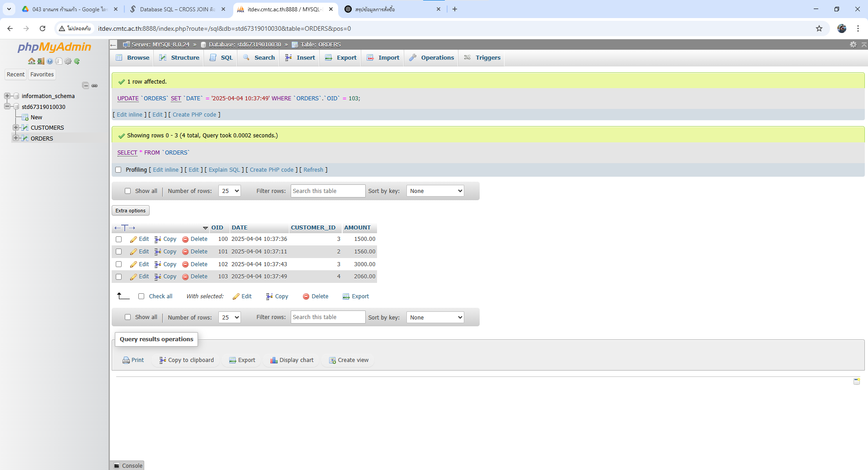Delete the row with OID 103
Viewport: 868px width, 470px height.
[195, 277]
